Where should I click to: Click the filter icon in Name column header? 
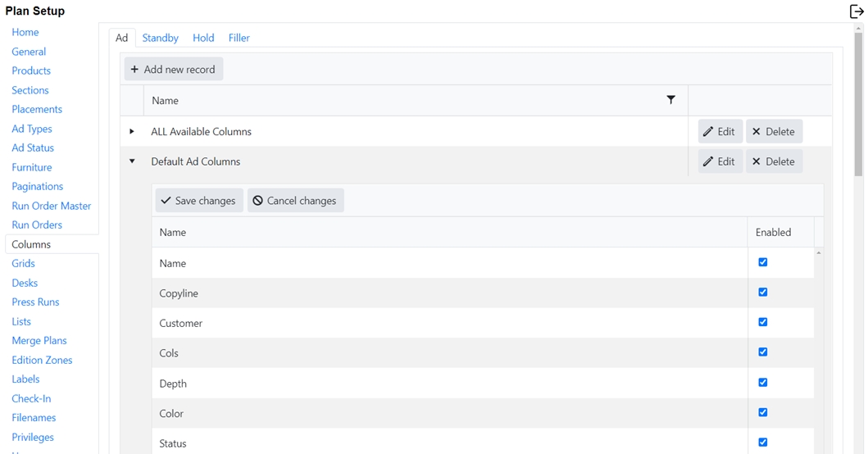click(670, 100)
